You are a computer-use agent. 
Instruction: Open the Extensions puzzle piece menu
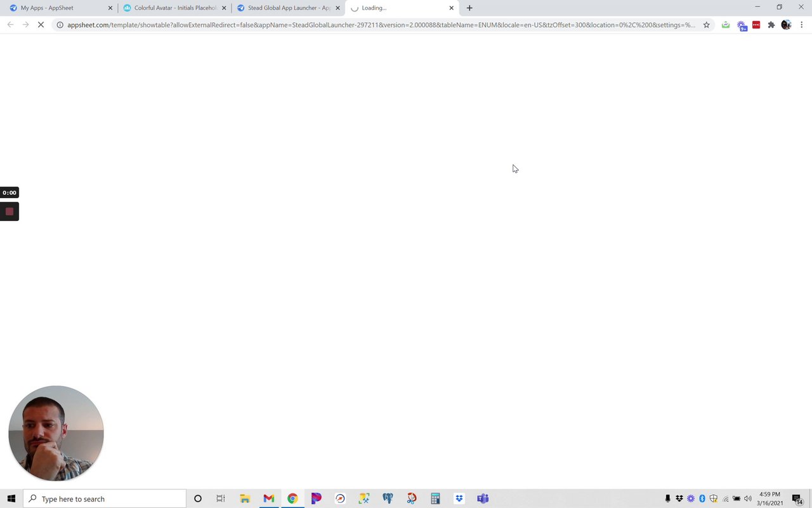click(x=771, y=25)
